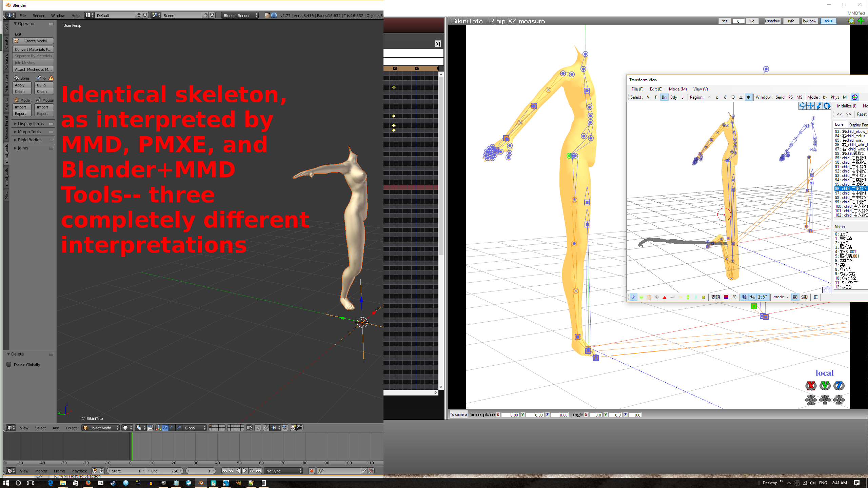Click the four-arrow move icon in Transform View

(811, 106)
